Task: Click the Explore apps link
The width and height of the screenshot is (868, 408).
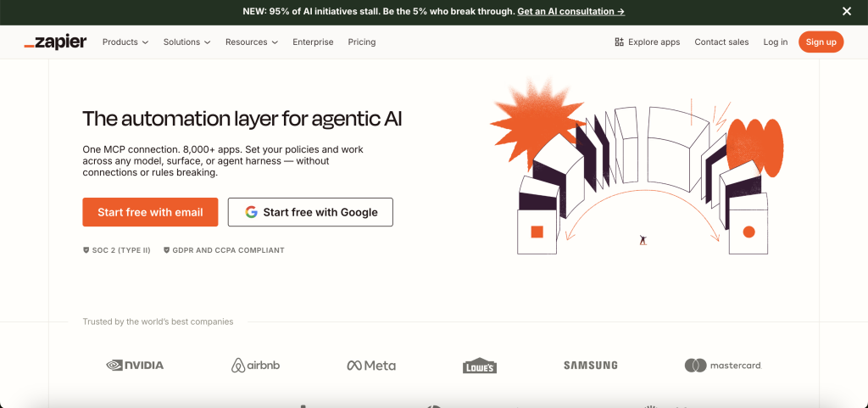Action: coord(647,42)
